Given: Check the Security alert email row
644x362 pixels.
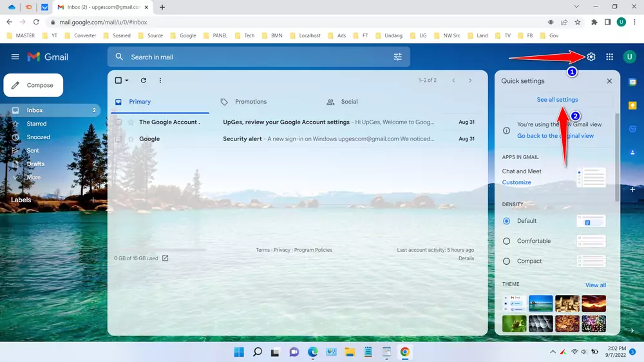Looking at the screenshot, I should click(118, 139).
